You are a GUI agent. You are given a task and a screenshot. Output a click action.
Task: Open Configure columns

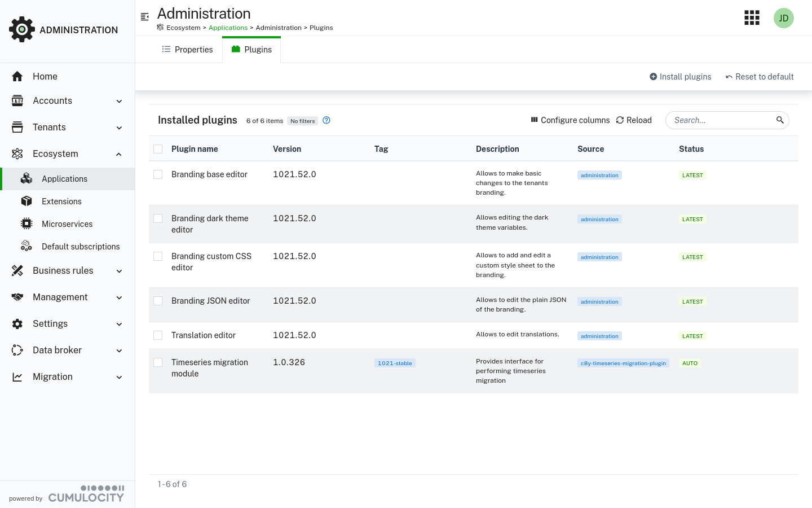click(x=570, y=120)
